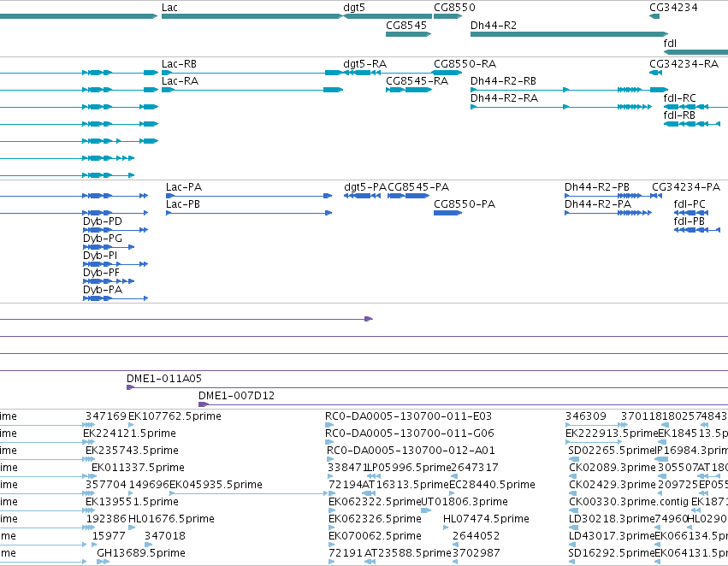Click the dgt5-PA protein label
728x566 pixels.
click(x=365, y=187)
